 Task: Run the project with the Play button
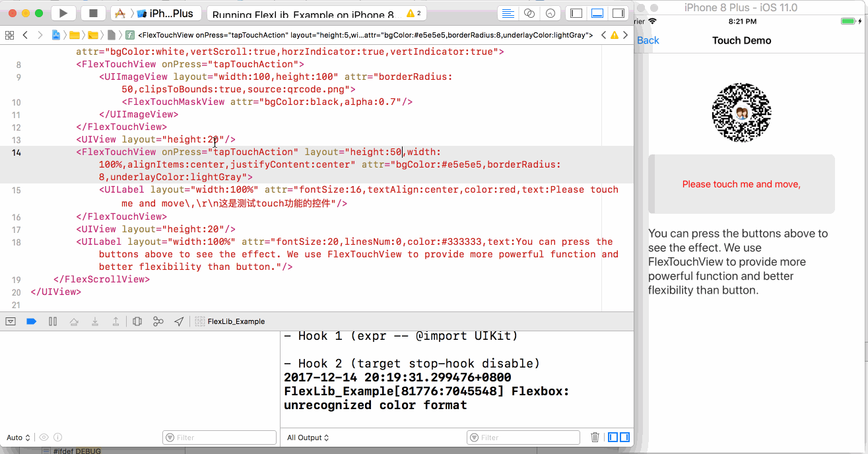click(x=63, y=13)
